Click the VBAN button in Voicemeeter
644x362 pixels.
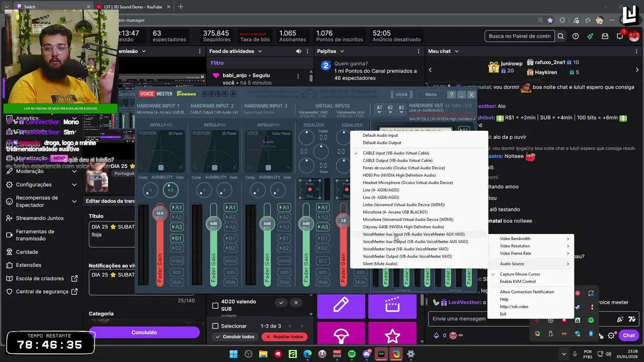click(401, 95)
